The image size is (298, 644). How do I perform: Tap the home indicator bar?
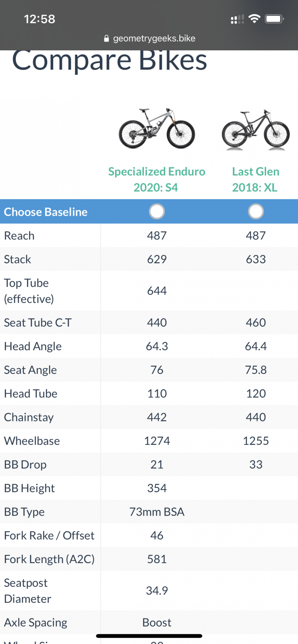point(149,636)
